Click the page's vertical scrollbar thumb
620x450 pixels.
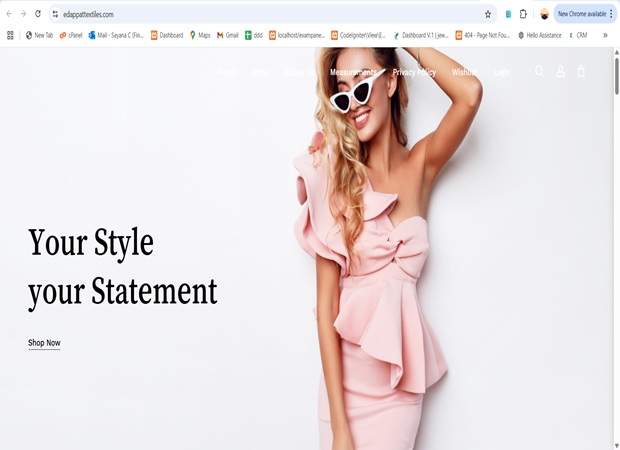coord(616,76)
